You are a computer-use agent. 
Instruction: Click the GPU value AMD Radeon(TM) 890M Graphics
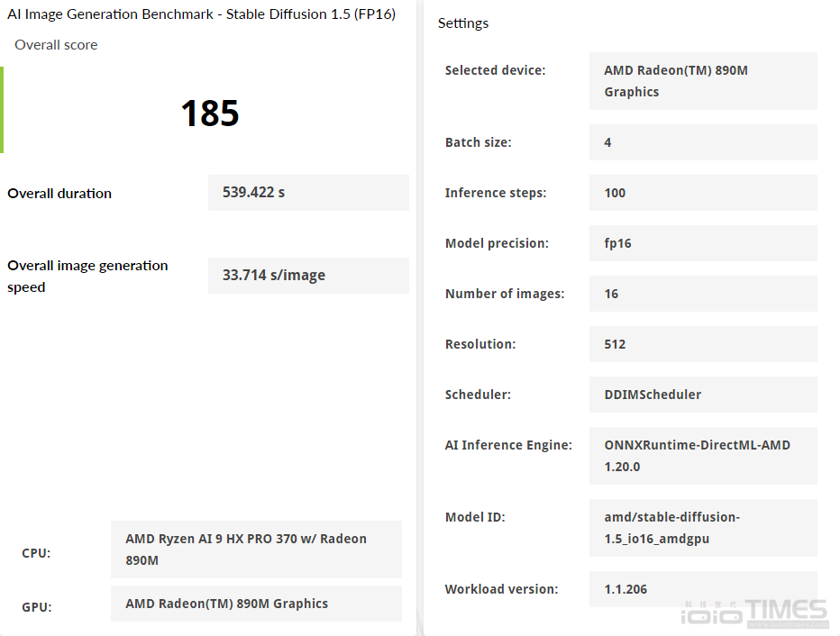pos(256,604)
